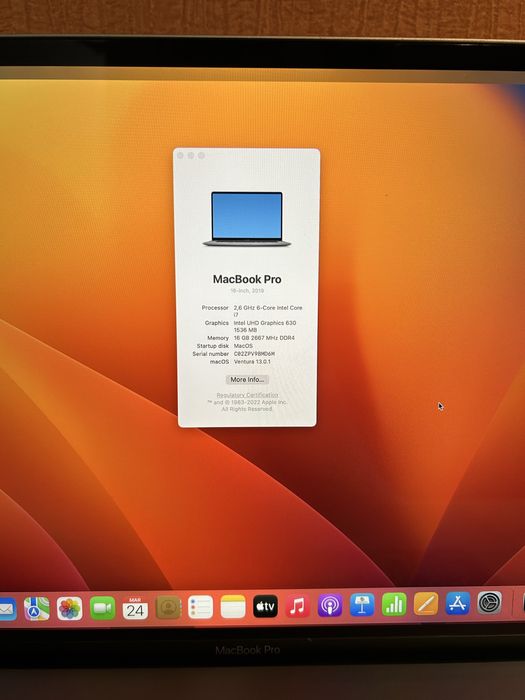Launch the Apple TV app
Viewport: 525px width, 700px height.
[x=265, y=606]
